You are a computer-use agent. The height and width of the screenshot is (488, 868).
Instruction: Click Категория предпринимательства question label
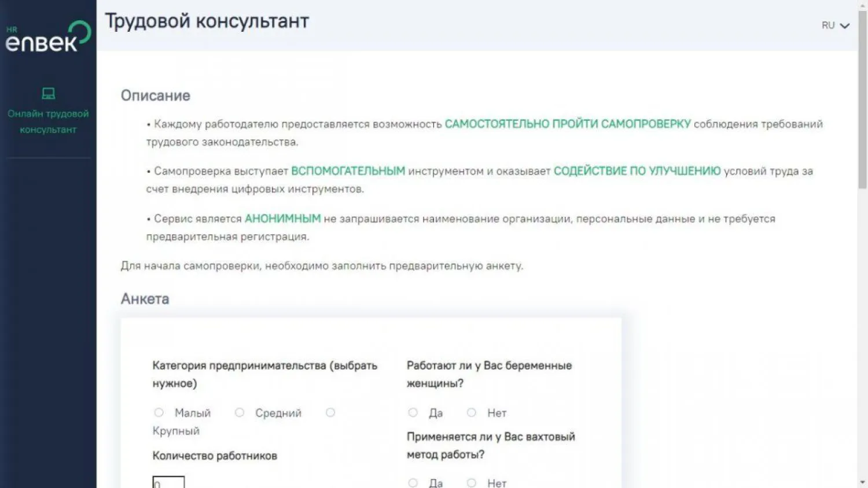264,374
